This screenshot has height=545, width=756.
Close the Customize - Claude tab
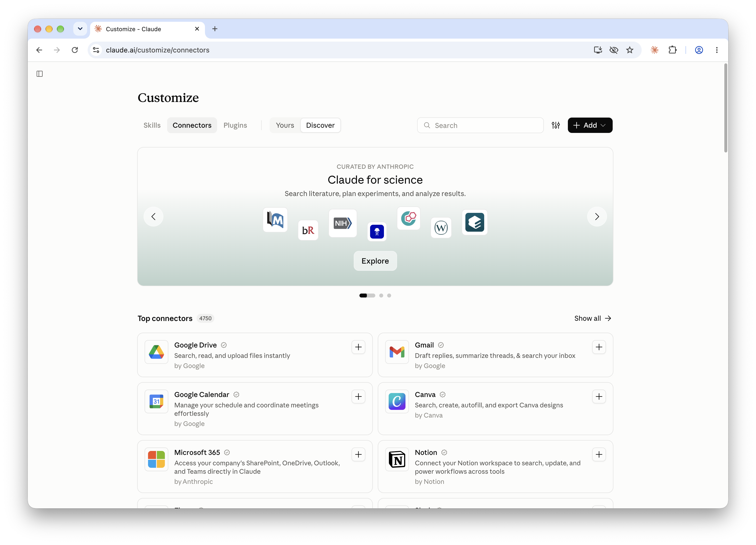pos(197,29)
